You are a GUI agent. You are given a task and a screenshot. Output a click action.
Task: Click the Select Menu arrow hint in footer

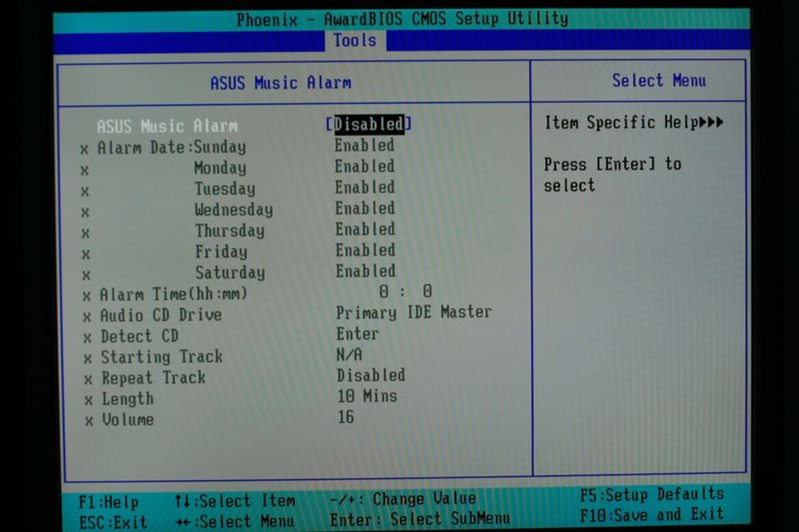coord(234,522)
